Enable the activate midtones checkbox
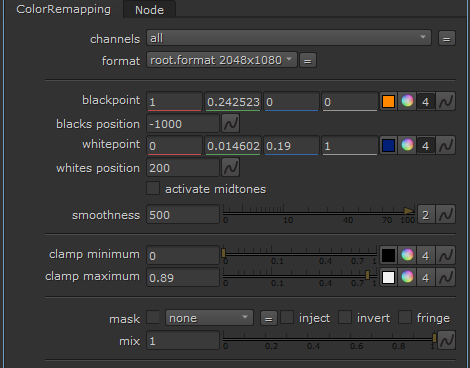 pyautogui.click(x=153, y=188)
